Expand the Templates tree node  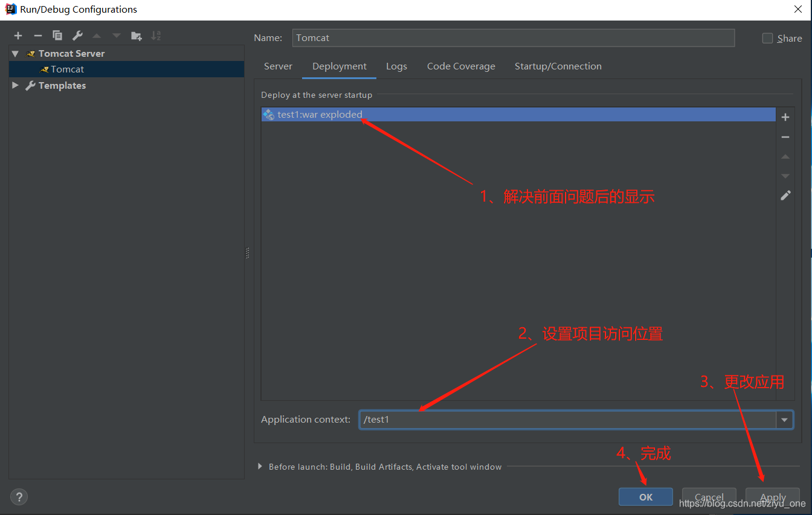(x=15, y=86)
